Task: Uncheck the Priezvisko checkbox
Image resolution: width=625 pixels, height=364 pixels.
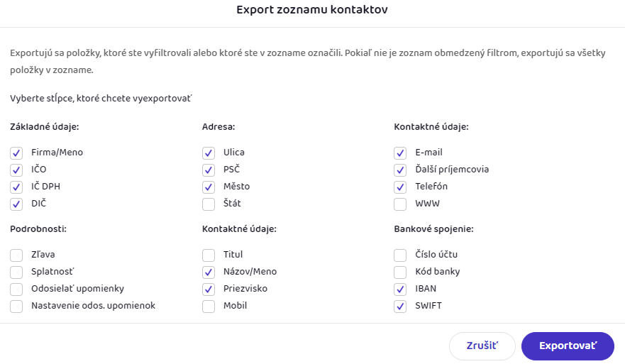Action: point(209,289)
